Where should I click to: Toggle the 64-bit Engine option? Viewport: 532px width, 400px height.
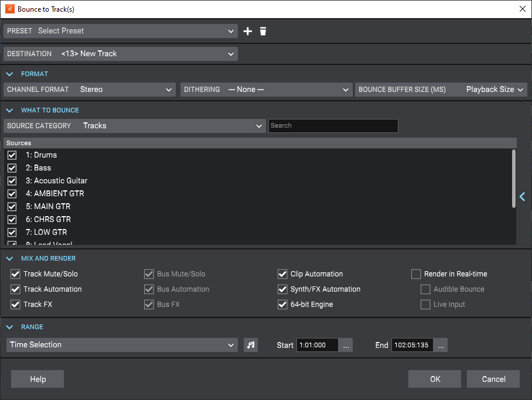pos(282,305)
